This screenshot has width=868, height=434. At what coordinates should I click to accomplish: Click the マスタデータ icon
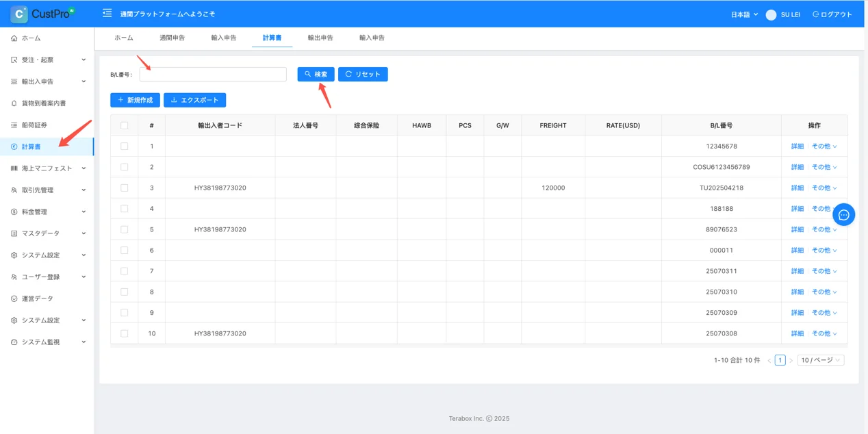[14, 233]
